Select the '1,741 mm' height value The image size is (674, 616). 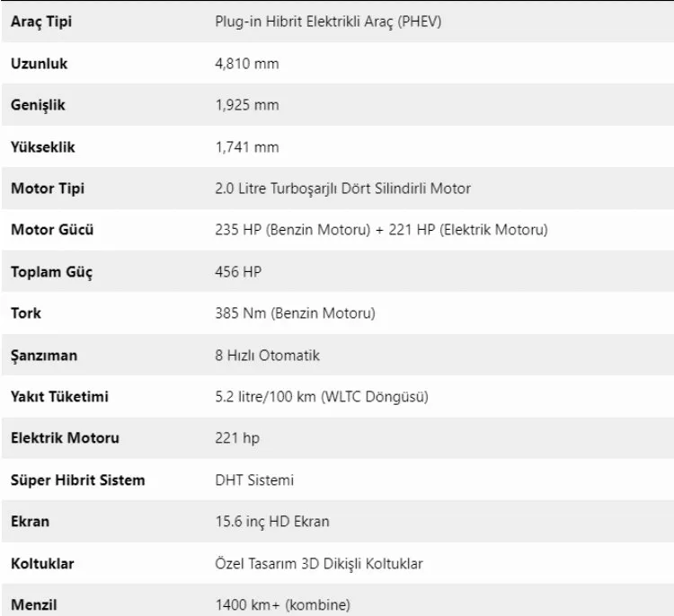tap(242, 147)
